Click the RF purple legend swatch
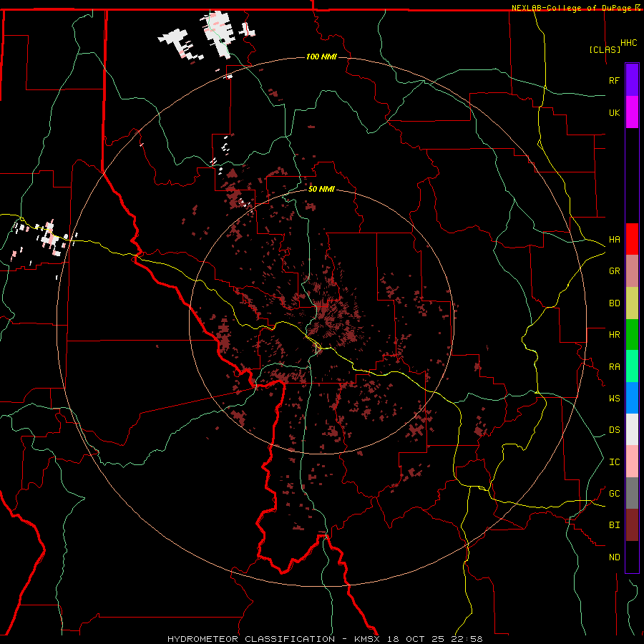Viewport: 644px width, 644px height. click(x=632, y=80)
